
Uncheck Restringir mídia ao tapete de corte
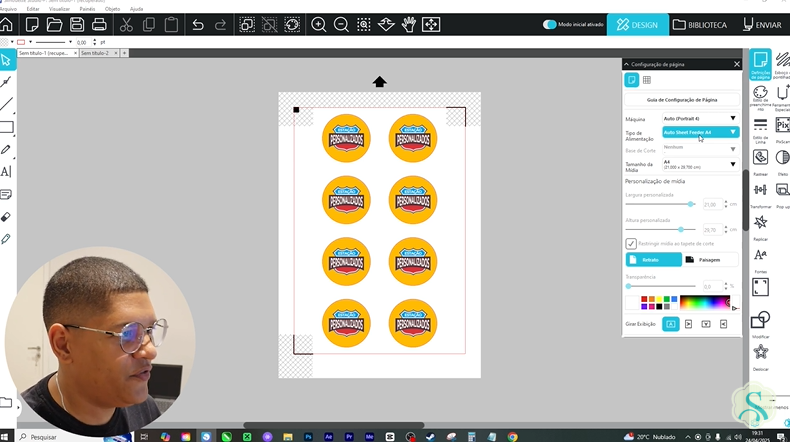click(x=631, y=243)
